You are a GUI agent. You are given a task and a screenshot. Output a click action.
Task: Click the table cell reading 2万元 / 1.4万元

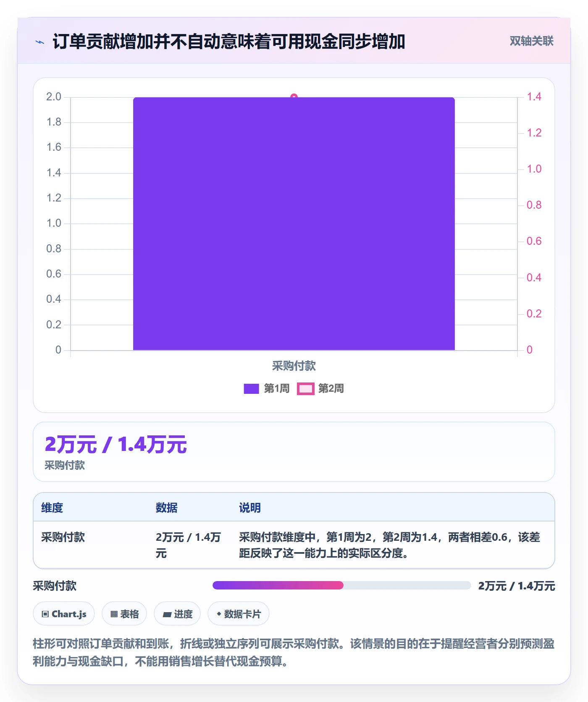[x=188, y=545]
